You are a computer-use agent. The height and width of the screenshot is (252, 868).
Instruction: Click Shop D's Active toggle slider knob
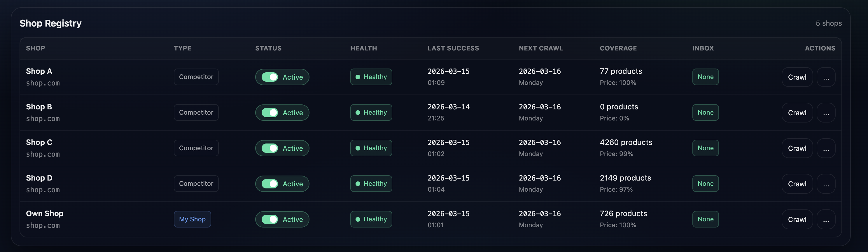[274, 184]
